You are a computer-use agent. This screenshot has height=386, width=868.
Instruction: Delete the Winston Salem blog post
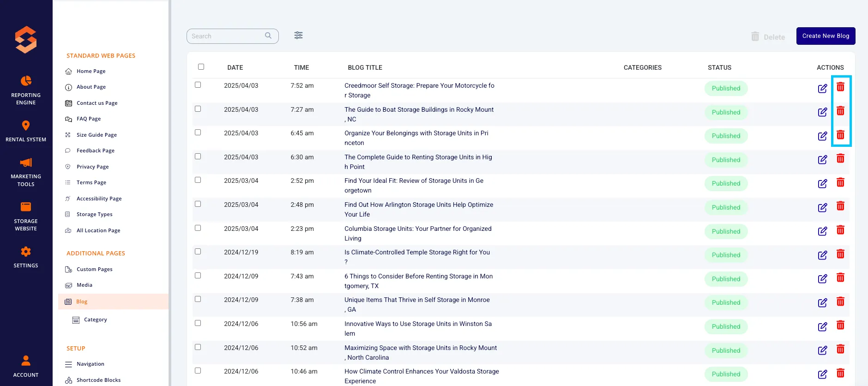[x=840, y=325]
